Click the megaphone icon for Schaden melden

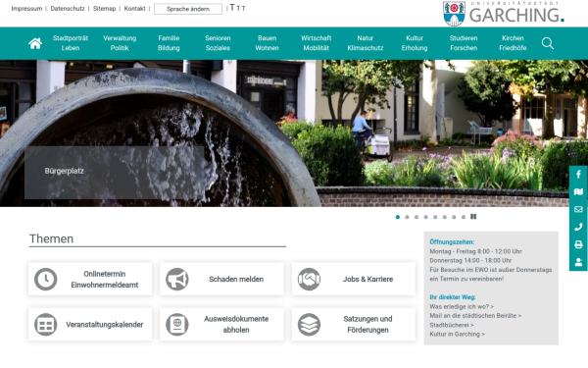177,279
